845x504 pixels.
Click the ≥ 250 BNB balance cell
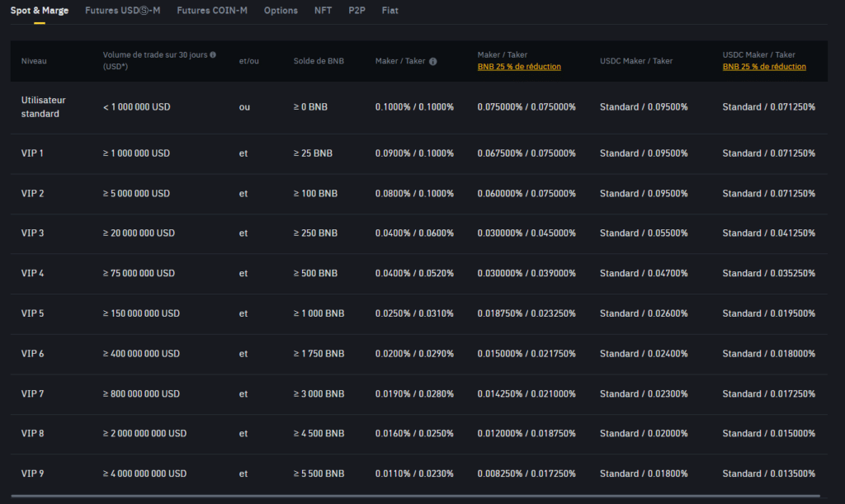click(x=315, y=233)
